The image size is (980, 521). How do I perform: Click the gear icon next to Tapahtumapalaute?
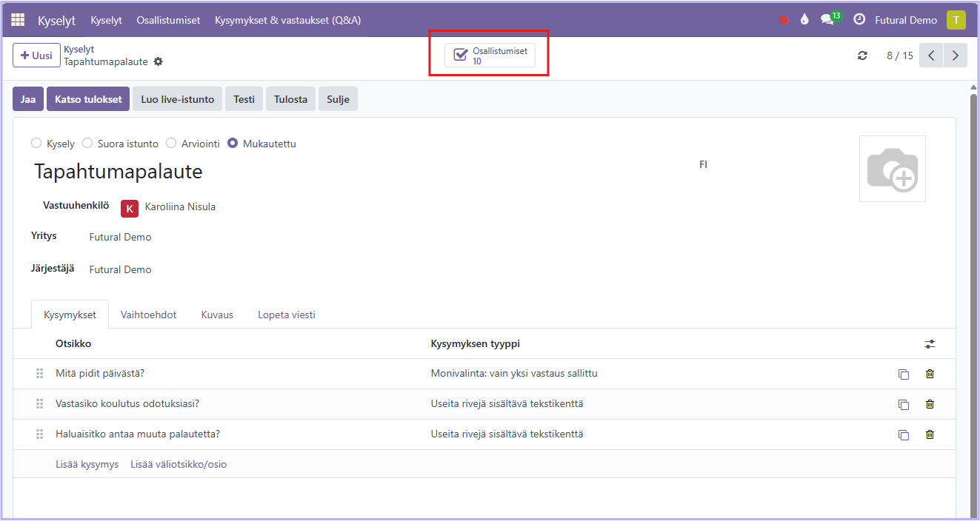pyautogui.click(x=158, y=61)
